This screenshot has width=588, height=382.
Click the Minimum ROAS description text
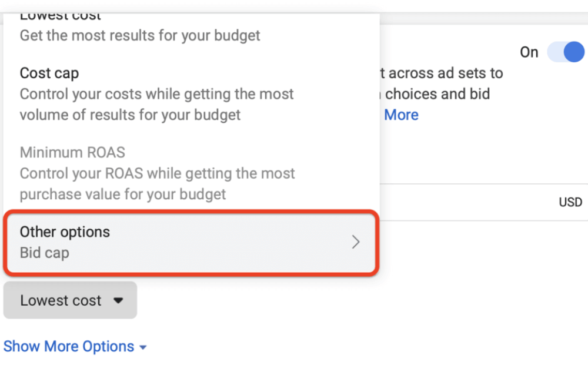click(157, 184)
